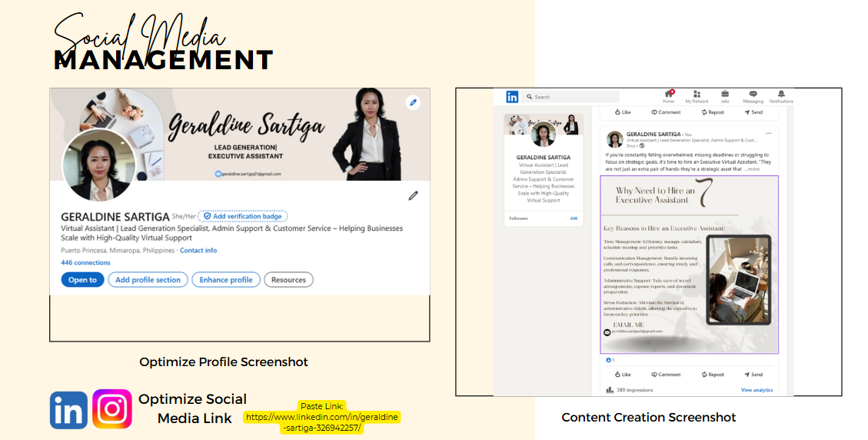Click the large profile photo on the profile
Screen dimensions: 868x440
click(99, 165)
